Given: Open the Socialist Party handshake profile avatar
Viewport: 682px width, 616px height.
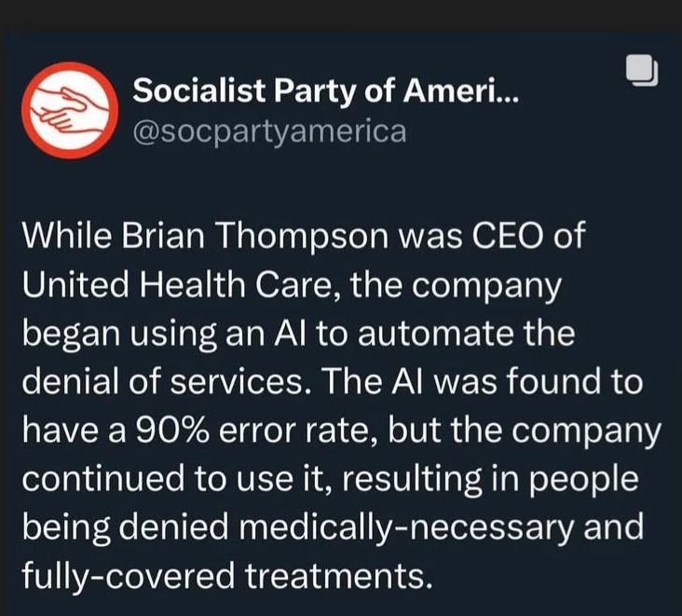Looking at the screenshot, I should [70, 110].
